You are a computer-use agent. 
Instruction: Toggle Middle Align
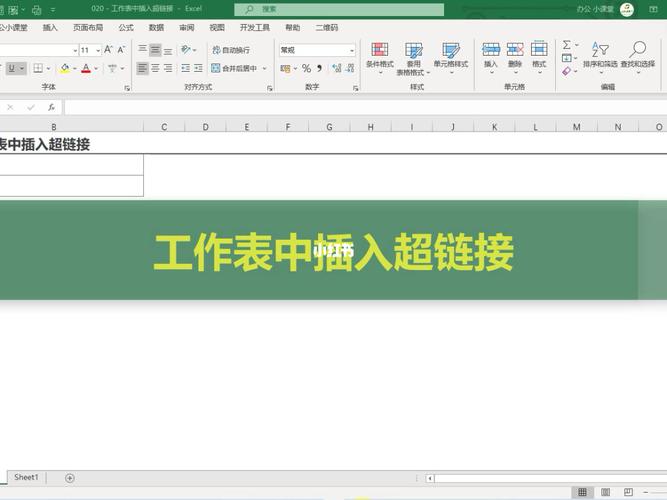click(155, 50)
